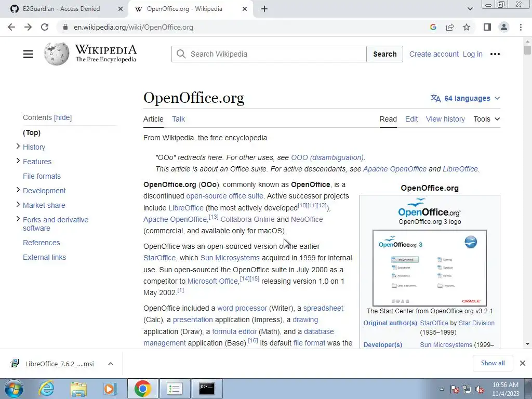
Task: Open the browser side panel icon
Action: tap(487, 27)
